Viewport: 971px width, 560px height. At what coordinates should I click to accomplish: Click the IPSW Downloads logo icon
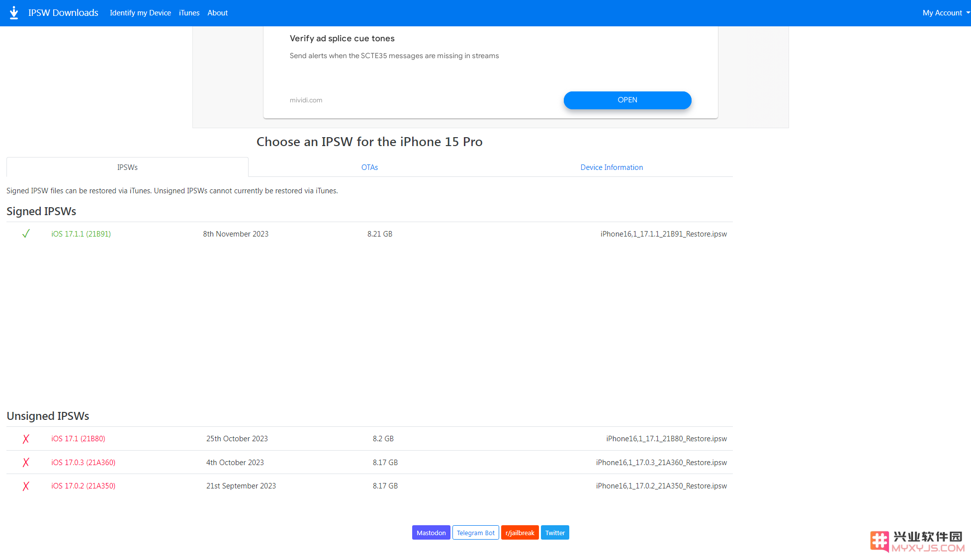14,13
